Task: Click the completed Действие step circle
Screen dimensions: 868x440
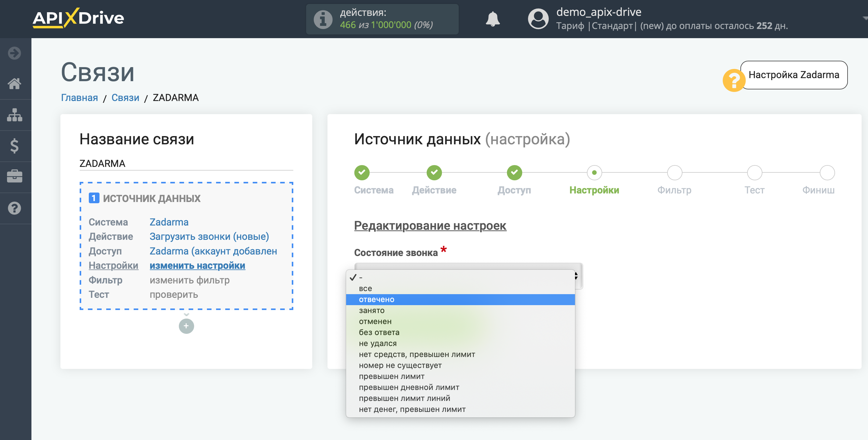Action: pos(434,172)
